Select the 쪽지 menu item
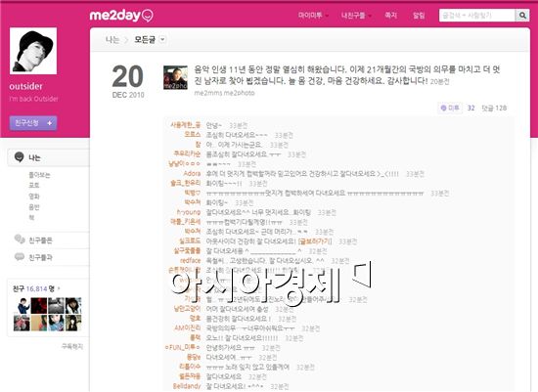Viewport: 538px width, 392px height. point(390,15)
